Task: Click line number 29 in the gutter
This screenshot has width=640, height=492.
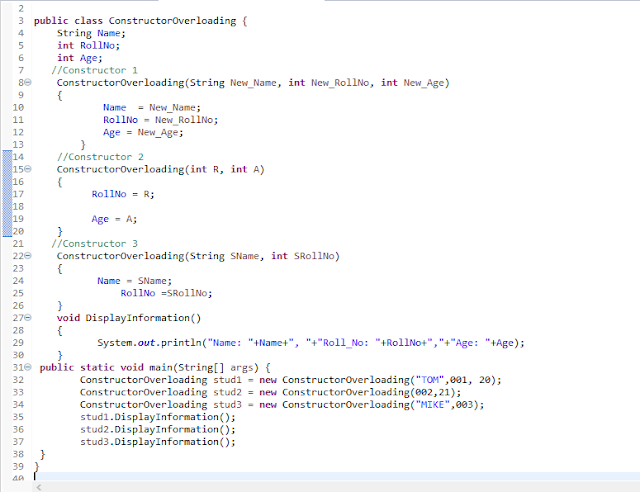Action: click(19, 343)
